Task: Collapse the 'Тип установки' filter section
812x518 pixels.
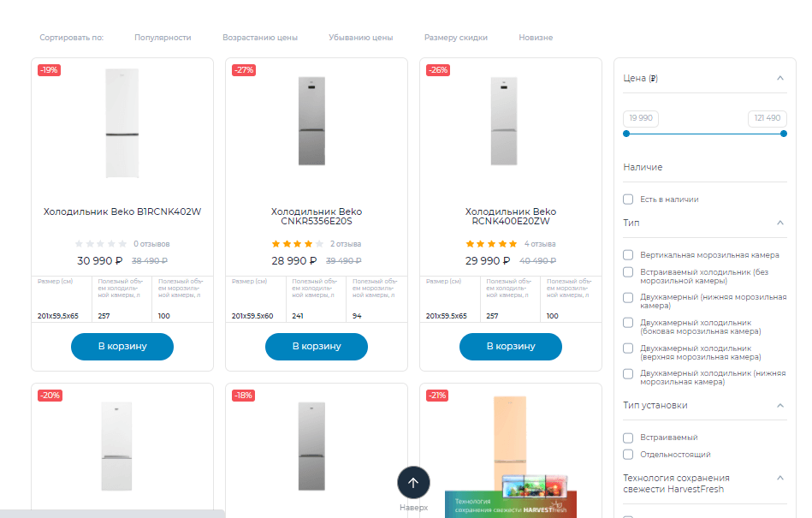Action: [x=780, y=406]
